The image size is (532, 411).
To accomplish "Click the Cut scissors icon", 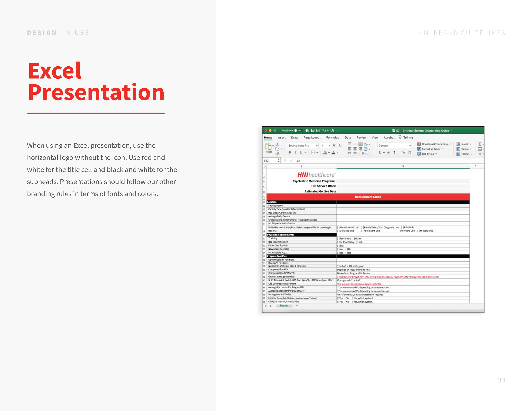I will (277, 144).
